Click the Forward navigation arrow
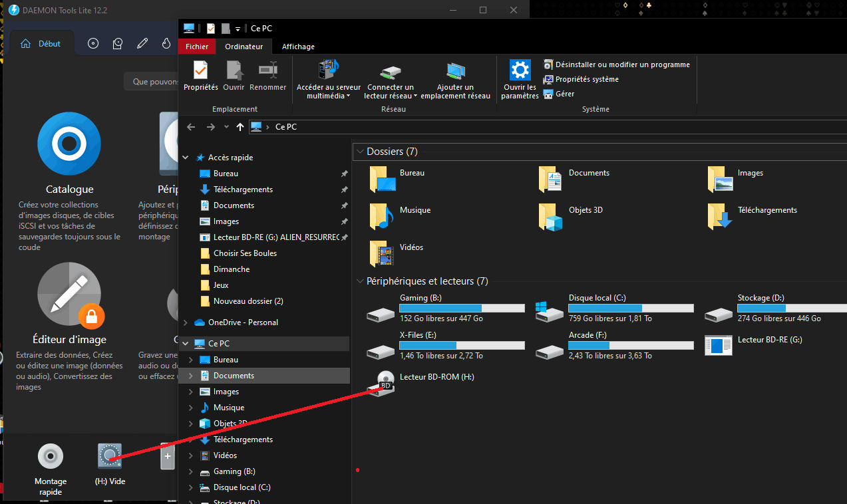The image size is (847, 504). pos(211,127)
